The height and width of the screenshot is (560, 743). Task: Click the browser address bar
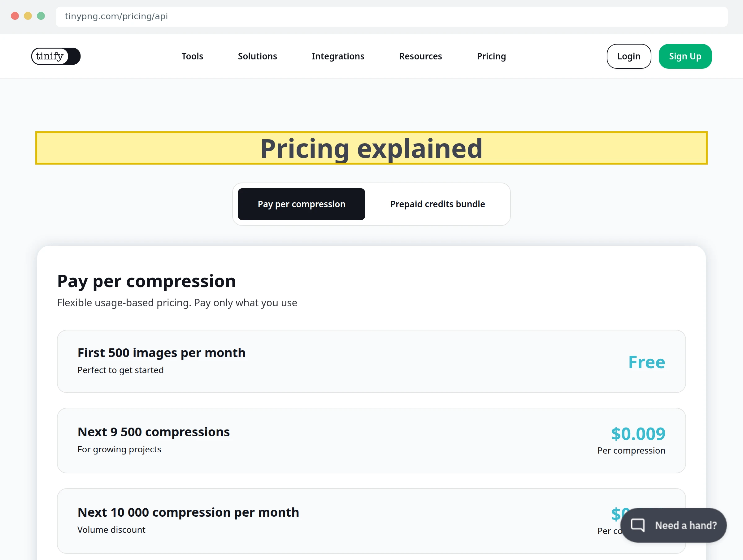[392, 16]
